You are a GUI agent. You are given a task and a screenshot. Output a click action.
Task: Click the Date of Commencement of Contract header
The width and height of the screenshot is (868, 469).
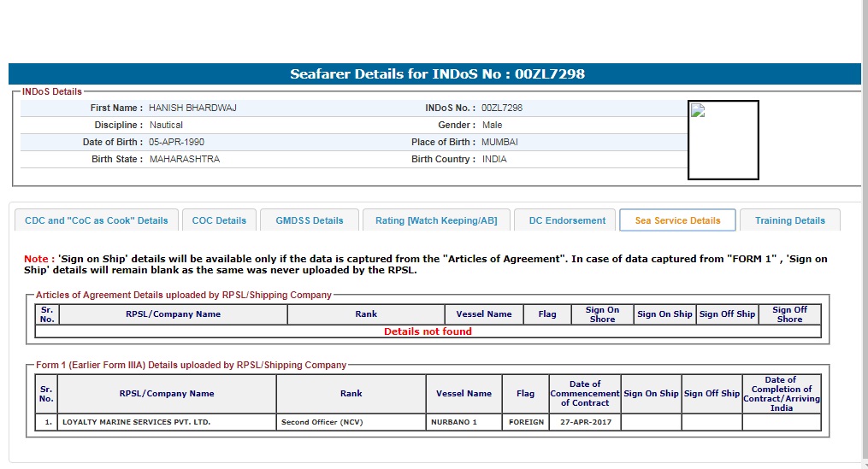pyautogui.click(x=585, y=393)
